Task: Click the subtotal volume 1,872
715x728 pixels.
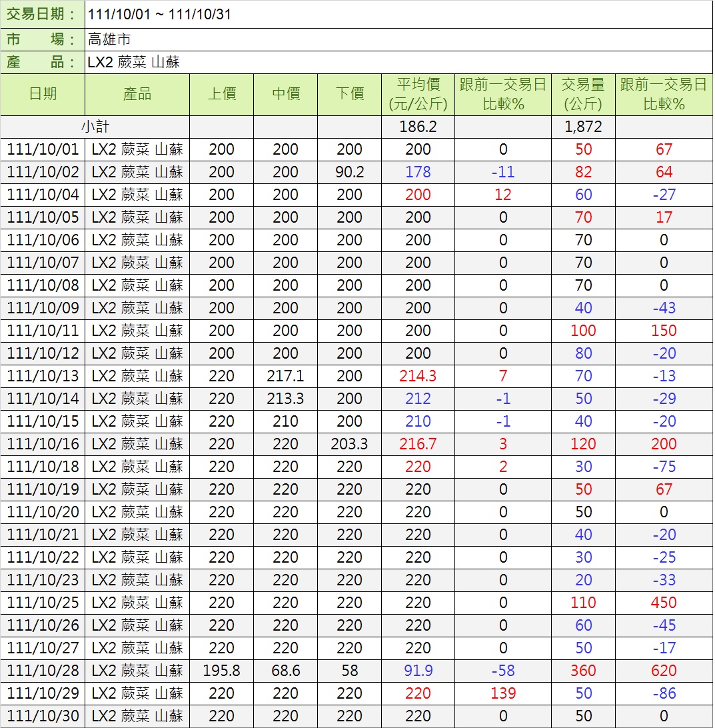Action: point(583,127)
